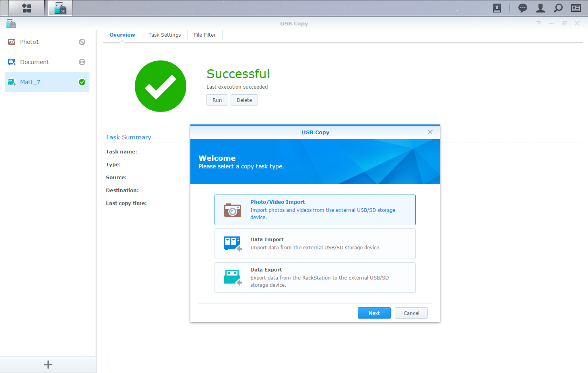The height and width of the screenshot is (373, 588).
Task: Click Next in the USB Copy wizard
Action: pyautogui.click(x=374, y=313)
